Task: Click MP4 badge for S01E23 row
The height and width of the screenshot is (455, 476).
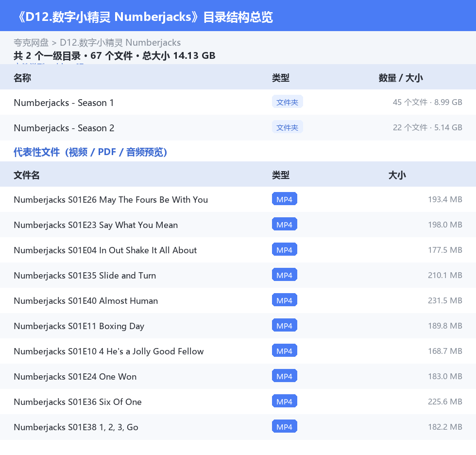Action: [x=285, y=224]
